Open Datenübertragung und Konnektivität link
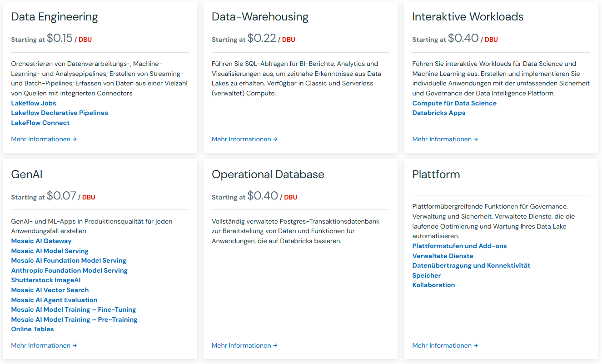The width and height of the screenshot is (602, 364). click(471, 265)
